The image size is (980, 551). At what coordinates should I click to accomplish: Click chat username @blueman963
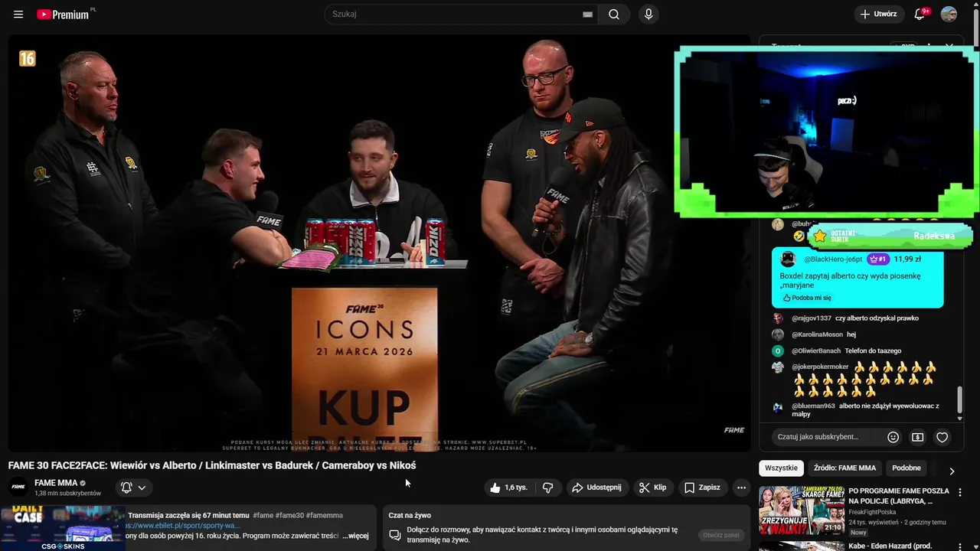coord(813,406)
